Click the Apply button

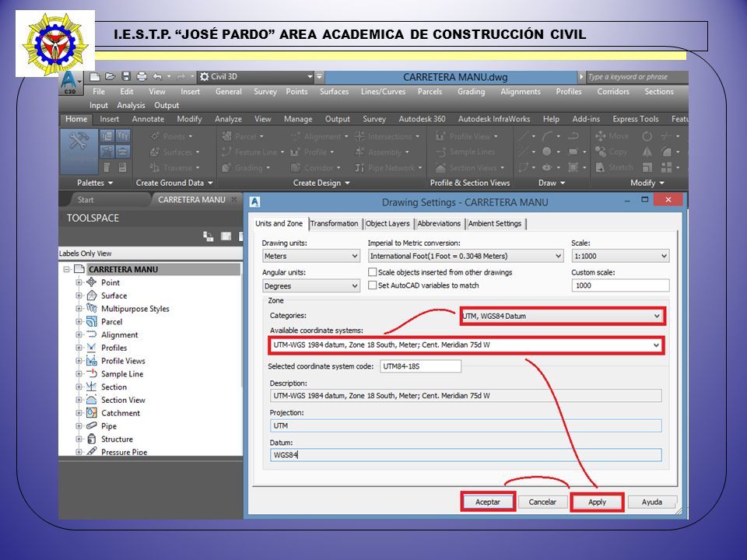click(597, 502)
